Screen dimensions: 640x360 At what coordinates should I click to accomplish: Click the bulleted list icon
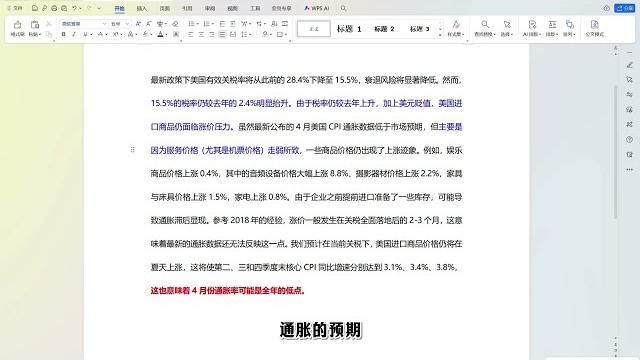[x=191, y=24]
